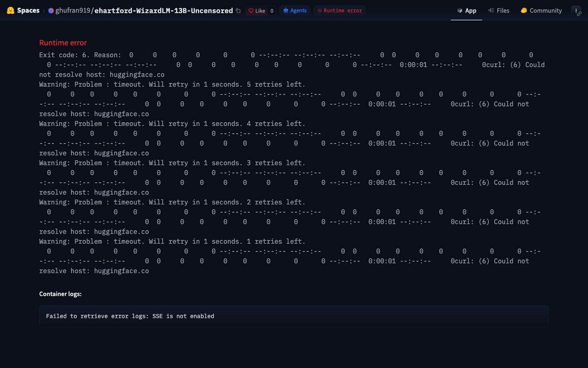Like this space with the heart button

[257, 11]
